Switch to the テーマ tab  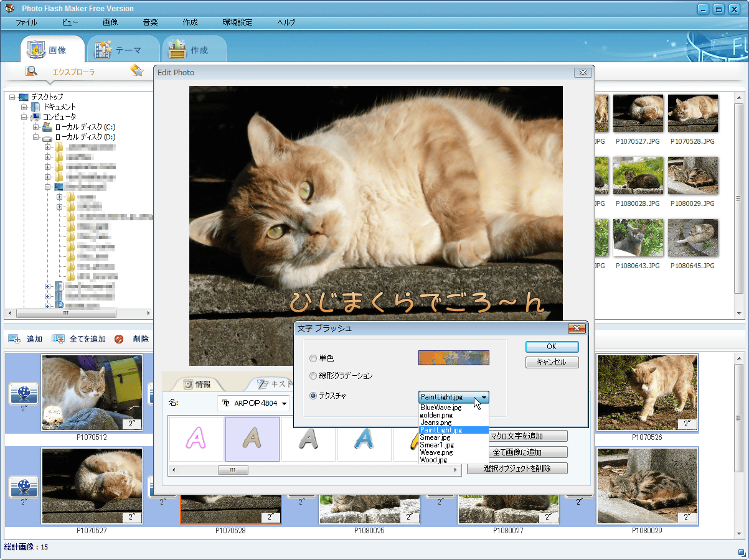pyautogui.click(x=122, y=50)
